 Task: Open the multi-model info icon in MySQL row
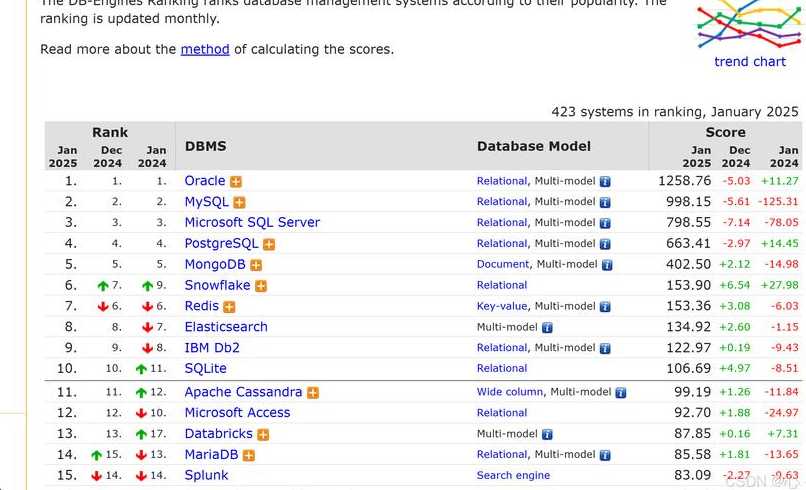(x=605, y=202)
